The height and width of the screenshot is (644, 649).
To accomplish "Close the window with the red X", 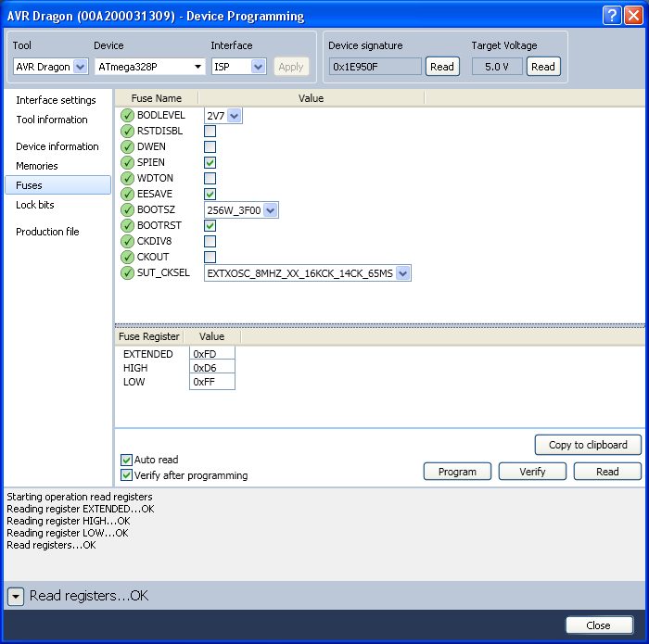I will [x=633, y=16].
